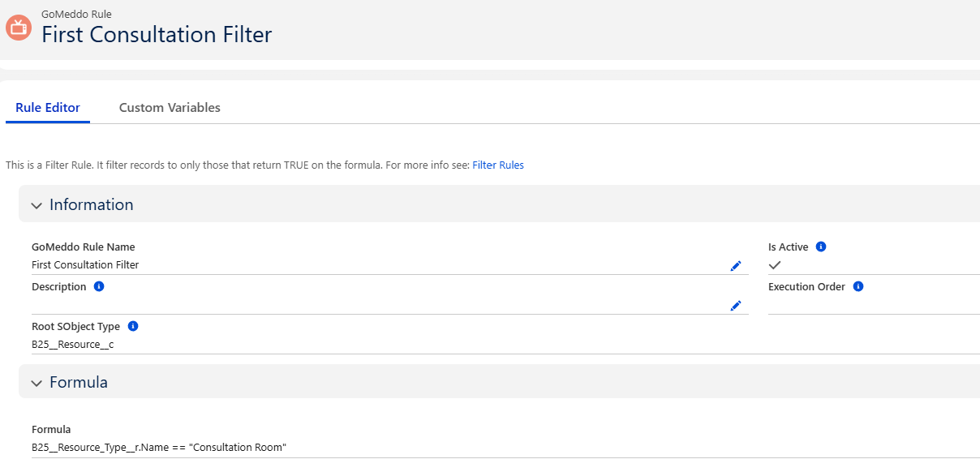Click the Information section heading text
The width and height of the screenshot is (980, 472).
click(x=91, y=204)
